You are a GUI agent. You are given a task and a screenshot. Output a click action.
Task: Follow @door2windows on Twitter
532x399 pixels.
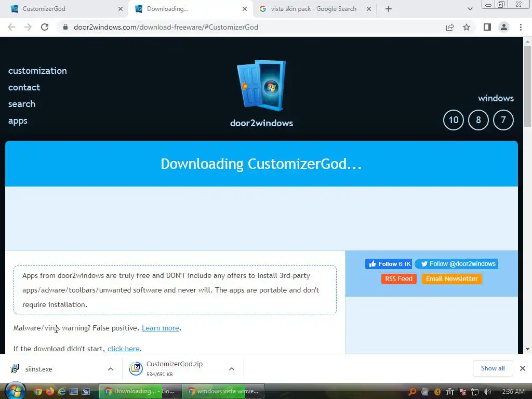[457, 264]
